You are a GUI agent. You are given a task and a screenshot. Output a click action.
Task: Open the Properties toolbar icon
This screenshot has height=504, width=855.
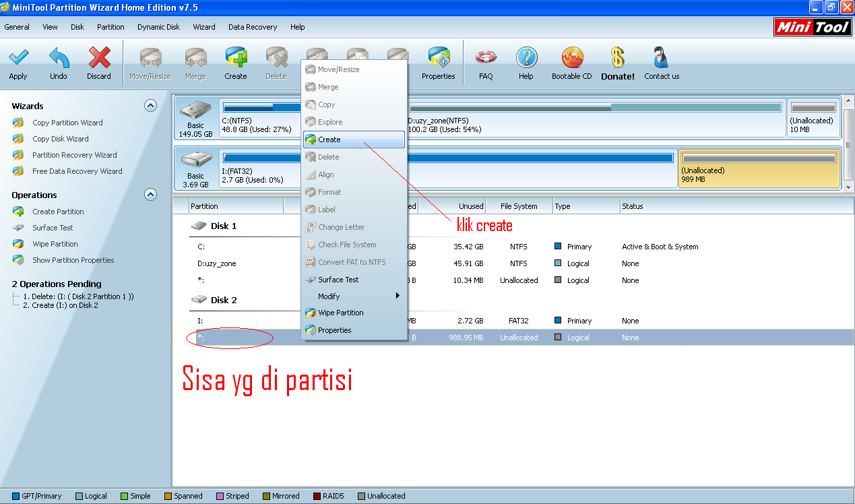point(439,58)
